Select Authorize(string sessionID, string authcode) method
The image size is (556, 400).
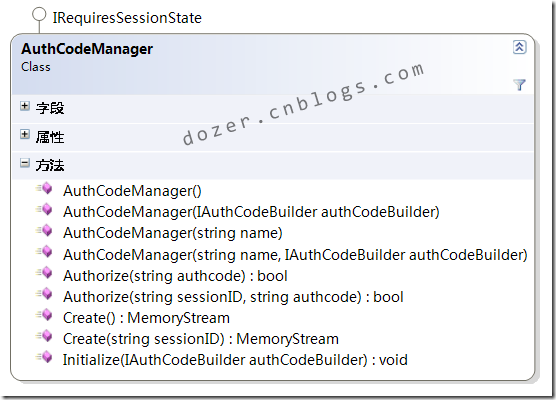[233, 297]
